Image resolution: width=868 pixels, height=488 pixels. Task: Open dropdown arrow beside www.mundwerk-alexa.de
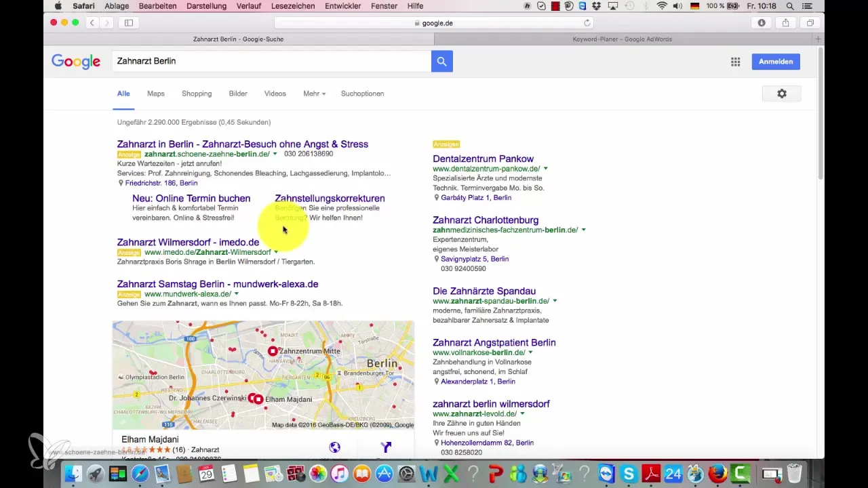click(x=237, y=294)
